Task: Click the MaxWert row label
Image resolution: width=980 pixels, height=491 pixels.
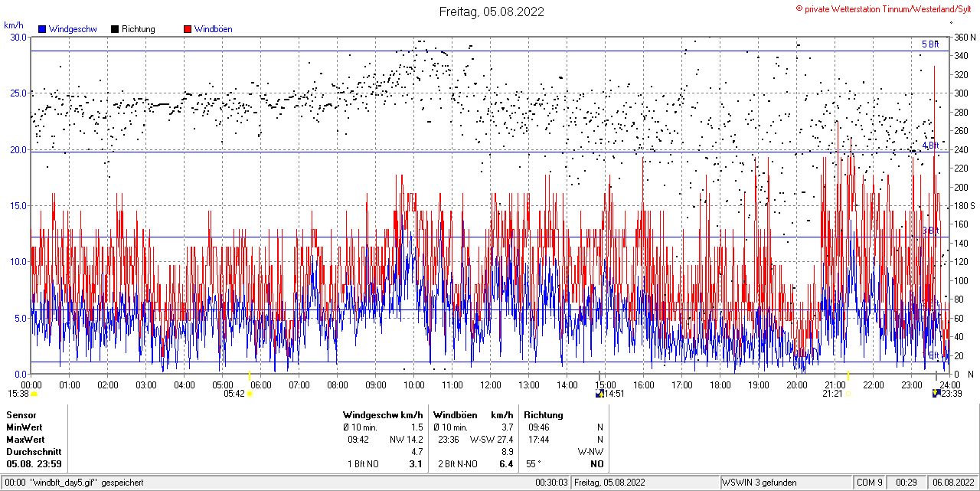Action: click(x=24, y=440)
